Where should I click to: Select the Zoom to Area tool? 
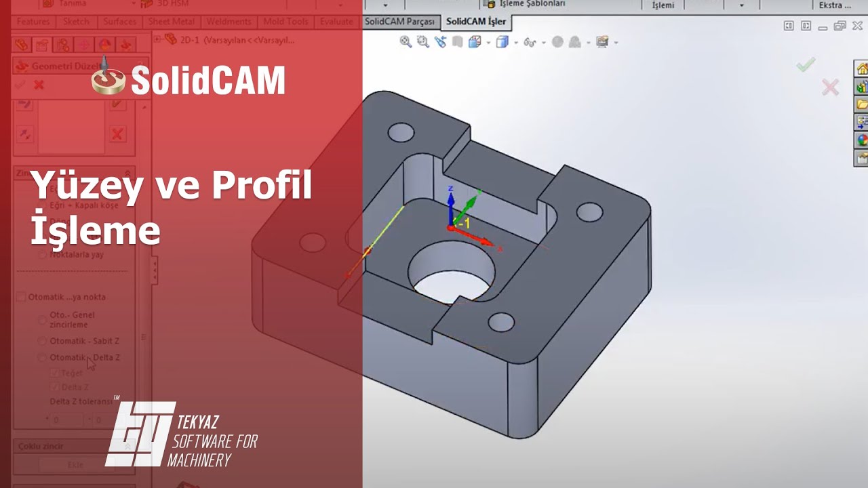pyautogui.click(x=423, y=42)
